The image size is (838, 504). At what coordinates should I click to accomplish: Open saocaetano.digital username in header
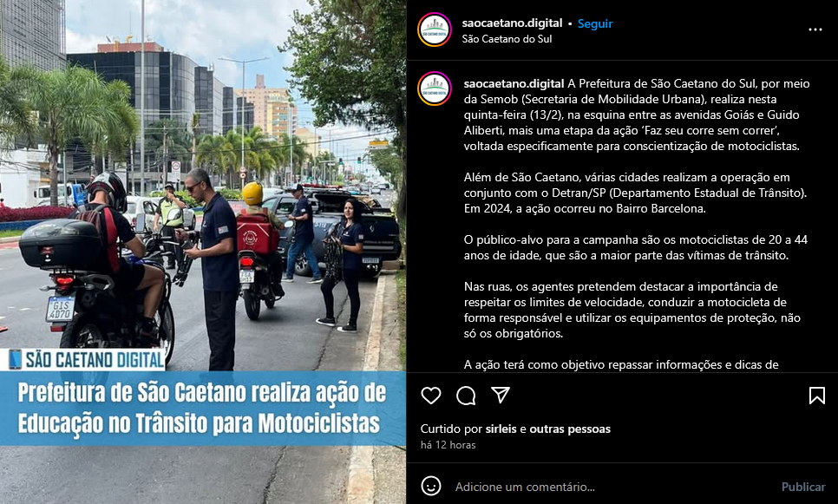[x=512, y=23]
